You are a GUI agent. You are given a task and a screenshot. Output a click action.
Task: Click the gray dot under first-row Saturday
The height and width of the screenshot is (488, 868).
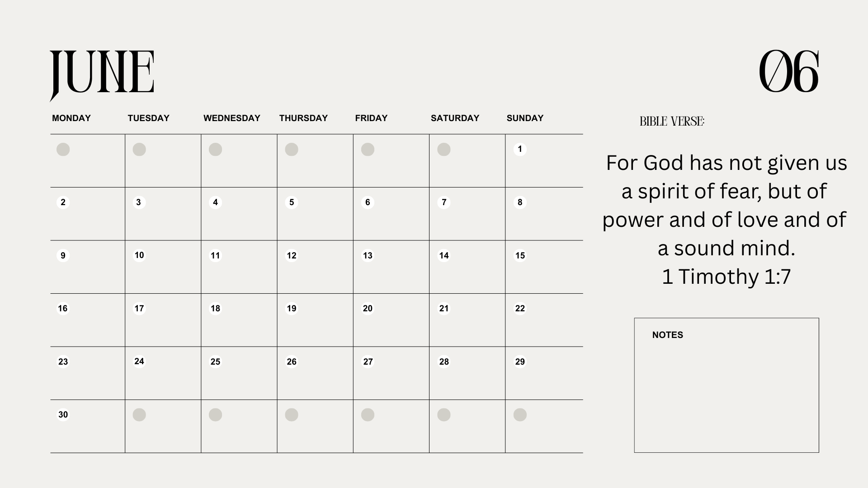(x=444, y=149)
